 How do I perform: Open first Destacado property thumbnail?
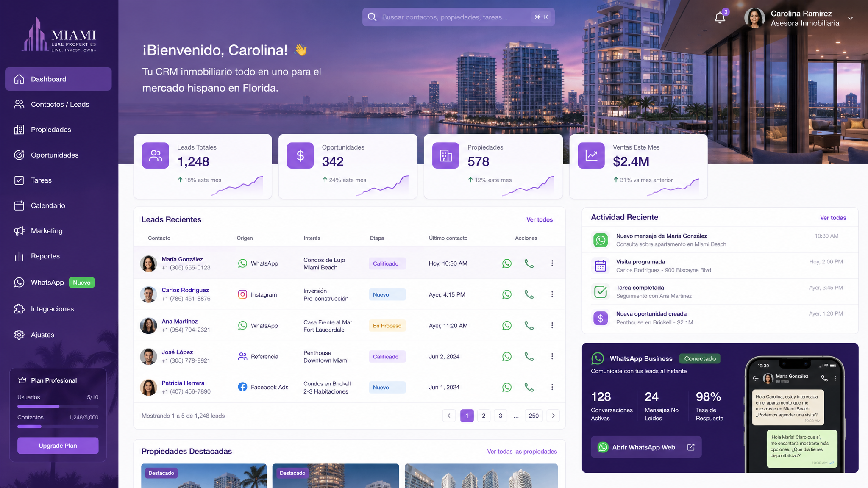click(204, 476)
